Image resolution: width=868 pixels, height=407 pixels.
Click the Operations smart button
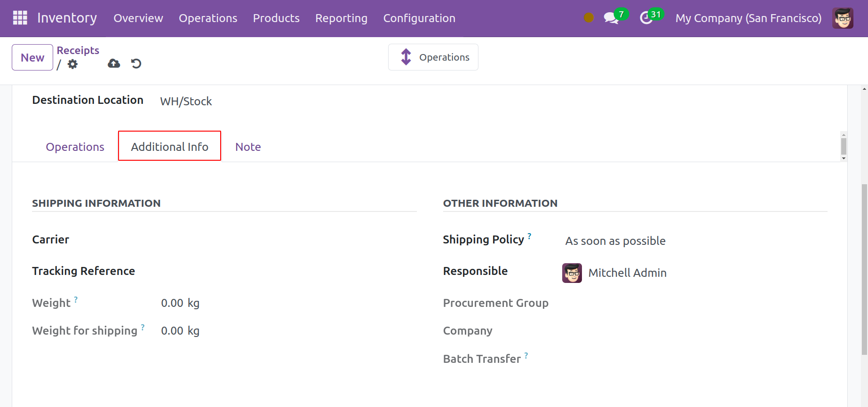(x=433, y=57)
